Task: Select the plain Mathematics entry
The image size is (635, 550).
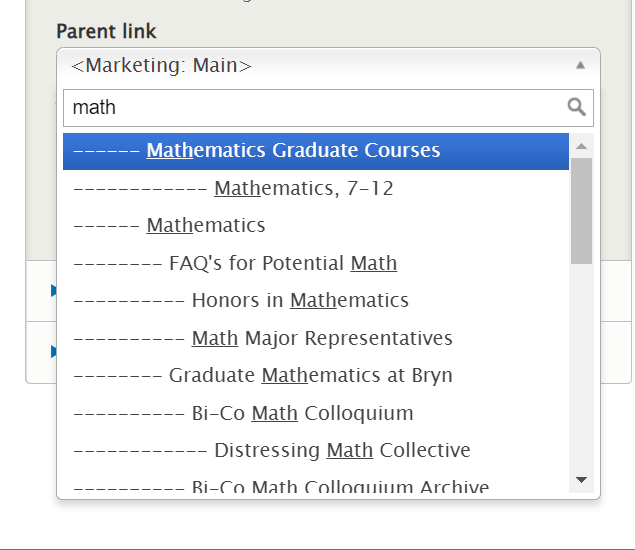Action: tap(205, 226)
